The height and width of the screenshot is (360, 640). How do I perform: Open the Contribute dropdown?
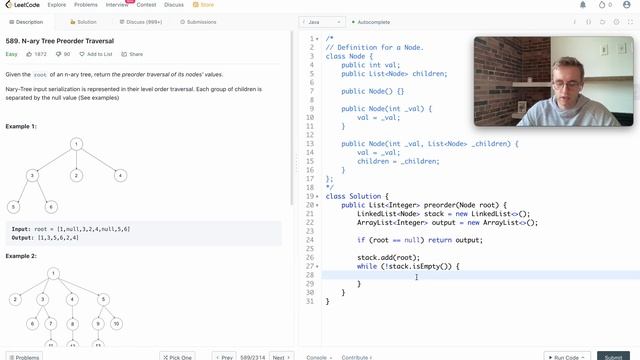tap(356, 357)
